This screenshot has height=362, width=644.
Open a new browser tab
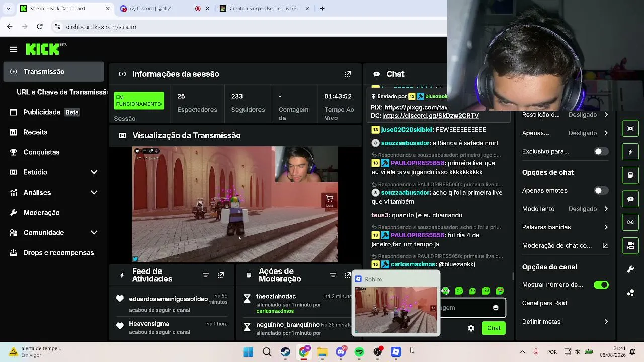coord(322,9)
